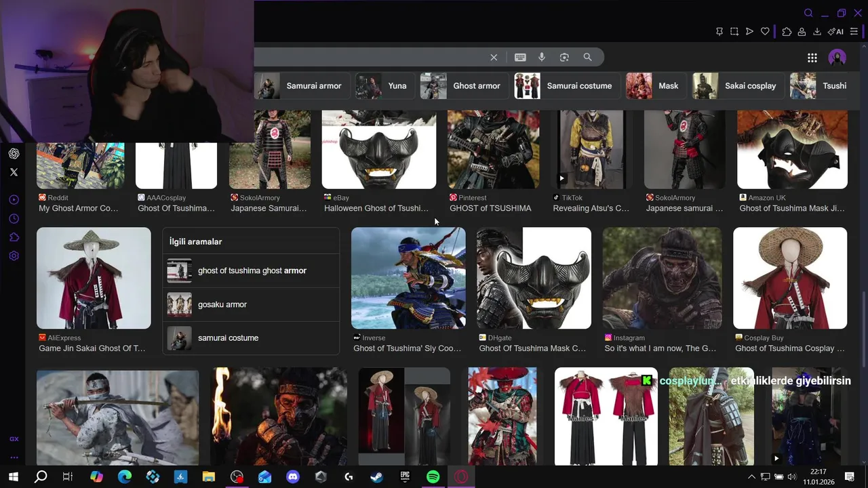Screen dimensions: 868x488
Task: Click the Opera pinboard pin icon
Action: pyautogui.click(x=719, y=32)
